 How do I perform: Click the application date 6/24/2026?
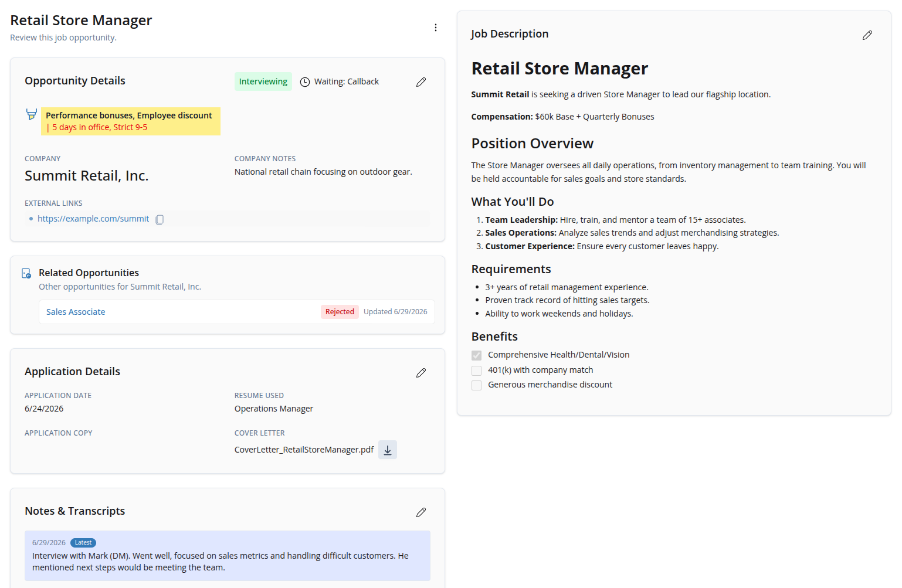44,409
